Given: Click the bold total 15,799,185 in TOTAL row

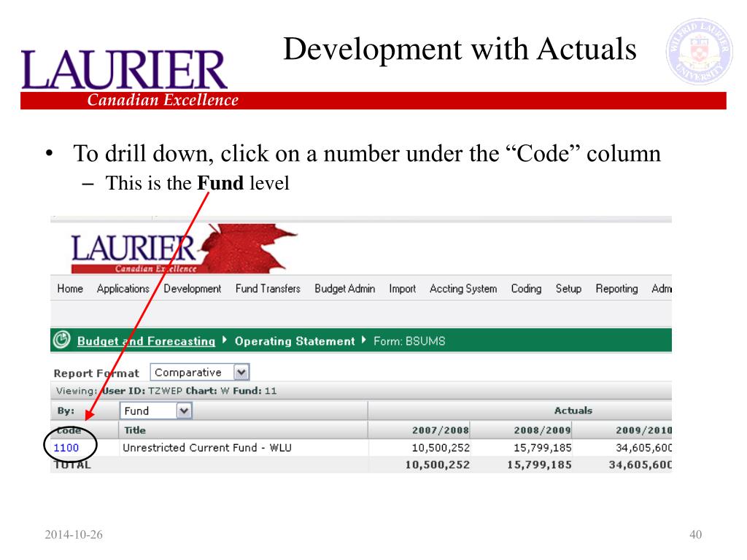Looking at the screenshot, I should click(539, 464).
